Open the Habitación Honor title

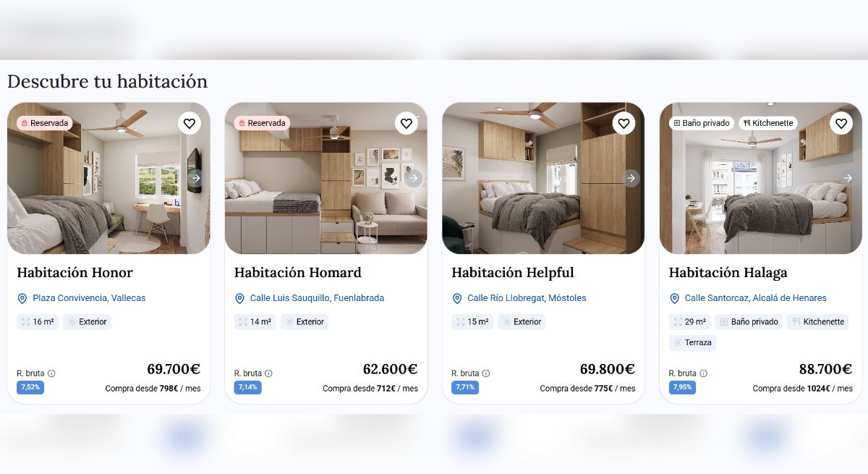[75, 273]
